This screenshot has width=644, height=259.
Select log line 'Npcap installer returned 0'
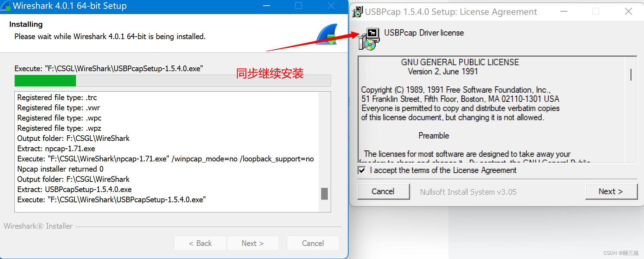[60, 169]
